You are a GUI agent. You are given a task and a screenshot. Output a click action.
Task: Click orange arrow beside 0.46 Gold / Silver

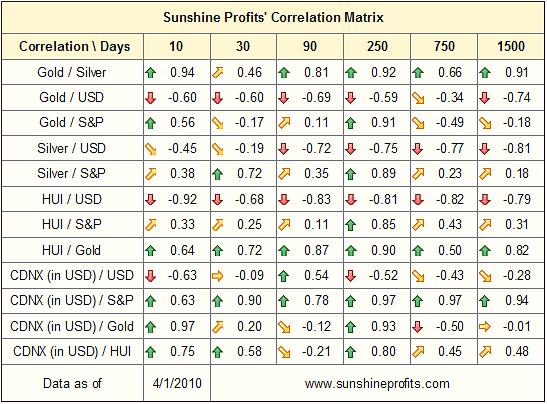pos(218,73)
